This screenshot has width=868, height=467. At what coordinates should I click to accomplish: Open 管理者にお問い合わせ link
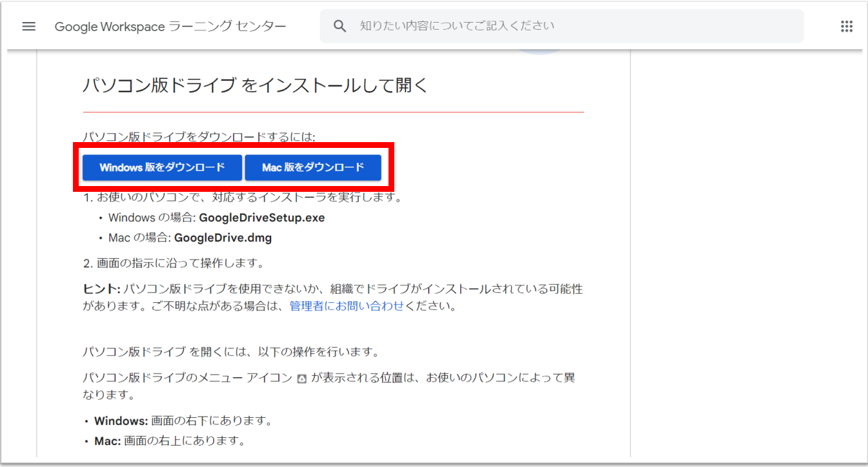(x=347, y=306)
